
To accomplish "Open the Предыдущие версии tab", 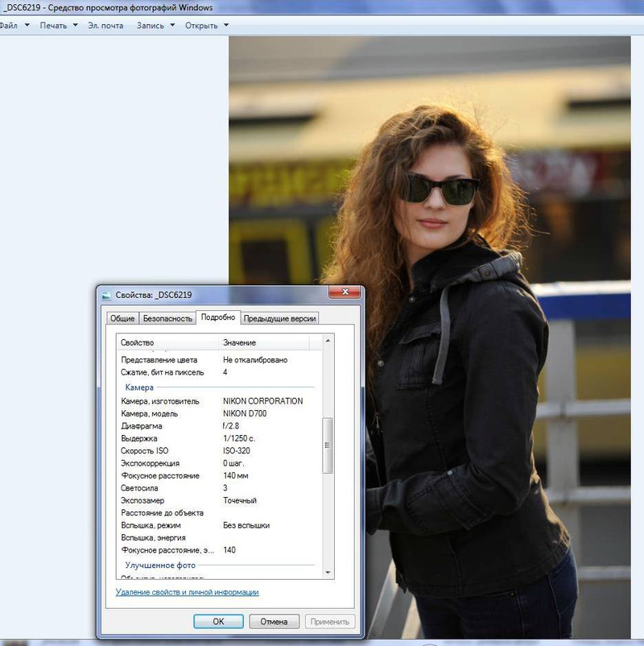I will (280, 318).
